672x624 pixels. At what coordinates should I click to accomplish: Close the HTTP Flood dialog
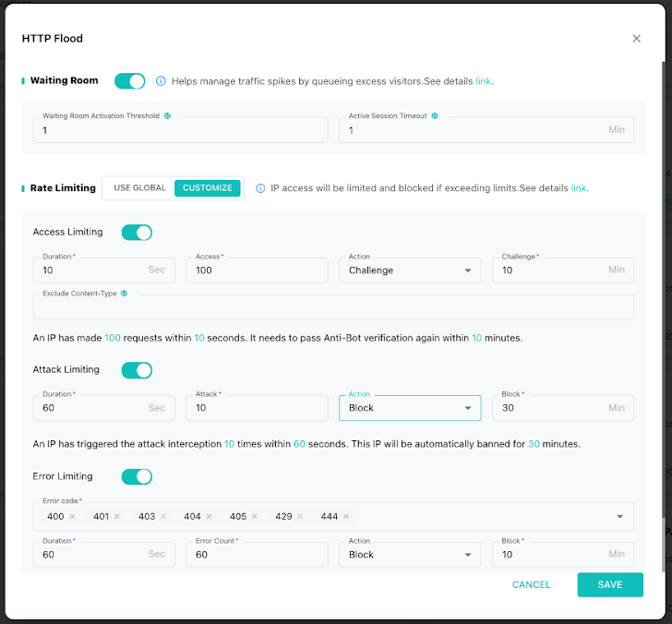[x=636, y=39]
